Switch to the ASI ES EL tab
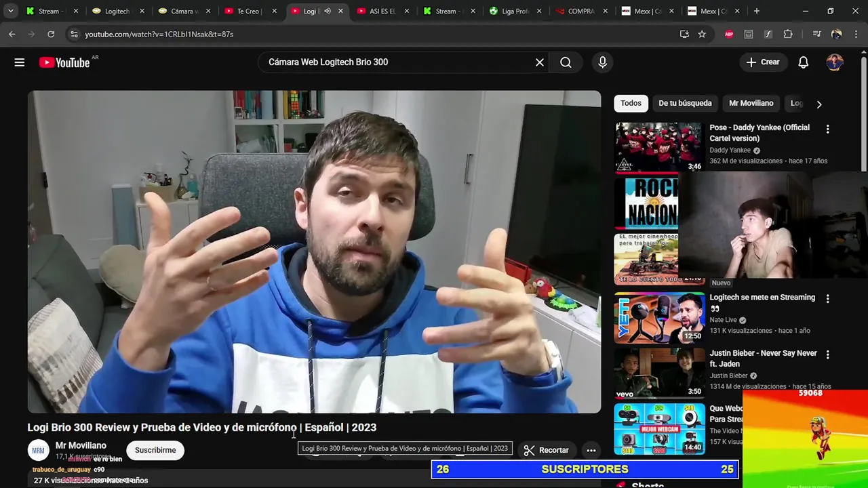Image resolution: width=868 pixels, height=488 pixels. (x=382, y=11)
